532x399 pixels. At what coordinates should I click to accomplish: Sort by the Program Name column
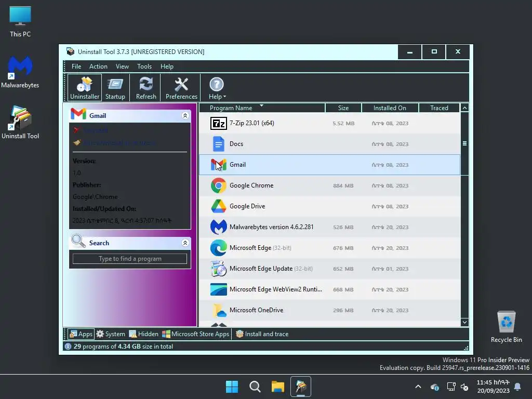click(x=262, y=108)
